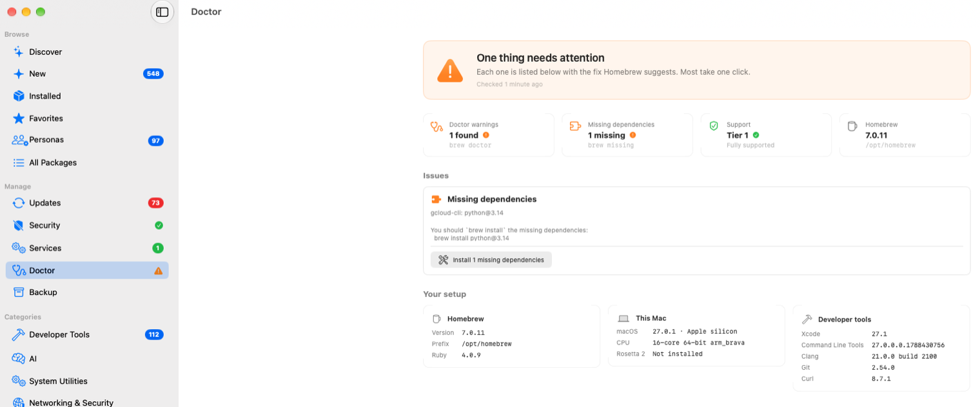980x407 pixels.
Task: Select Security in the sidebar
Action: point(87,225)
